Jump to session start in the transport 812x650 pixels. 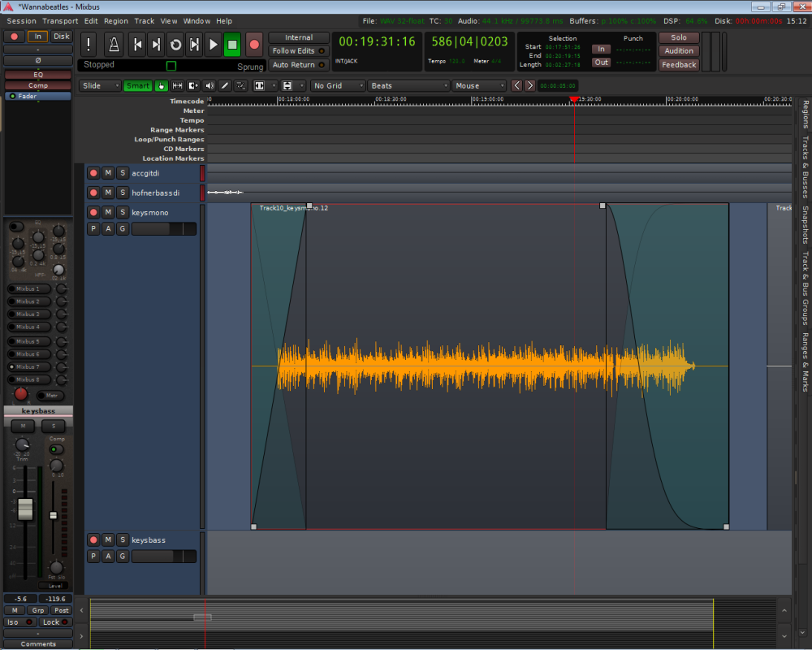pos(138,44)
